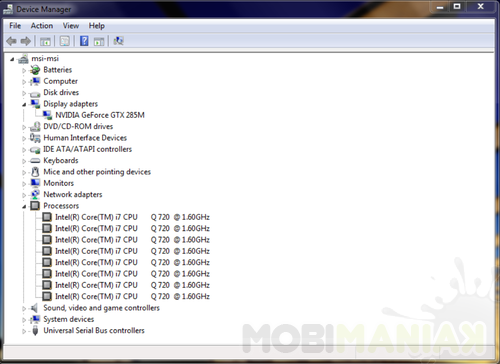The width and height of the screenshot is (500, 364).
Task: Collapse the Processors node arrow
Action: point(24,207)
